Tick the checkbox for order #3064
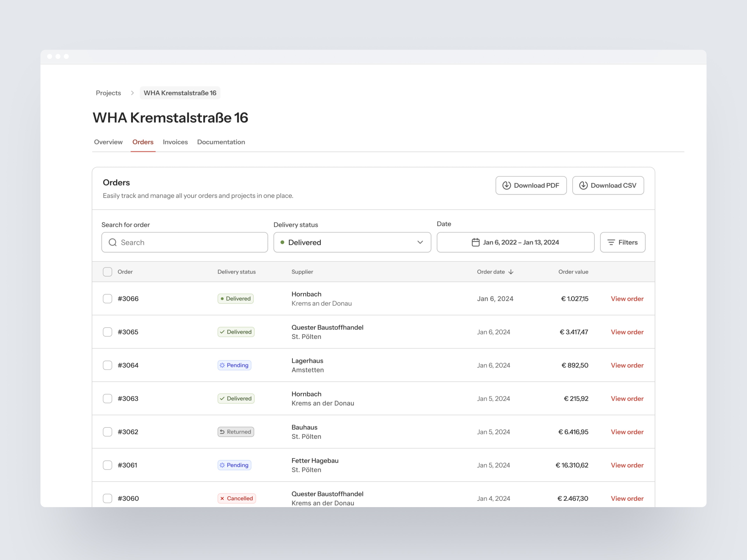Screen dimensions: 747x560 pyautogui.click(x=107, y=365)
